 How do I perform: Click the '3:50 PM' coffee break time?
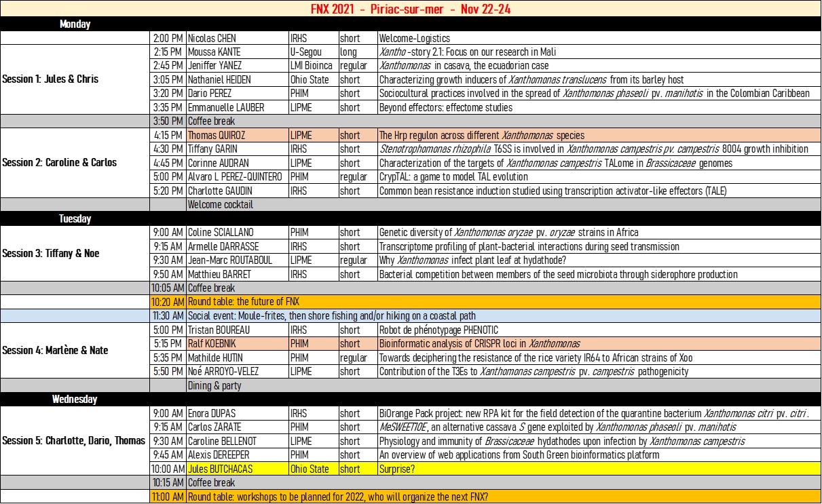click(x=168, y=121)
